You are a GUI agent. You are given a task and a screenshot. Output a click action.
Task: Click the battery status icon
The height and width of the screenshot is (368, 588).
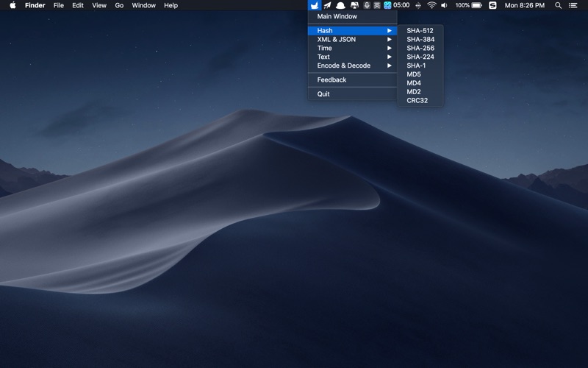tap(476, 5)
